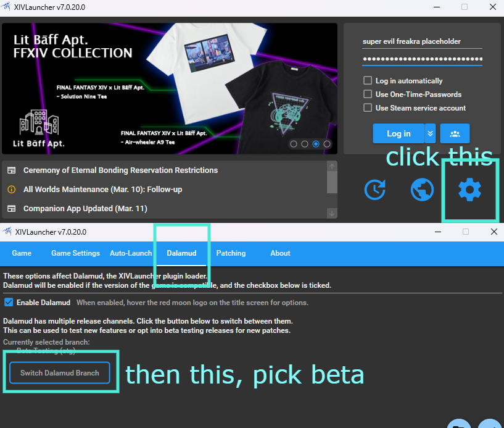Open Ceremony of Eternal Bonding news item
The height and width of the screenshot is (428, 504).
(120, 170)
